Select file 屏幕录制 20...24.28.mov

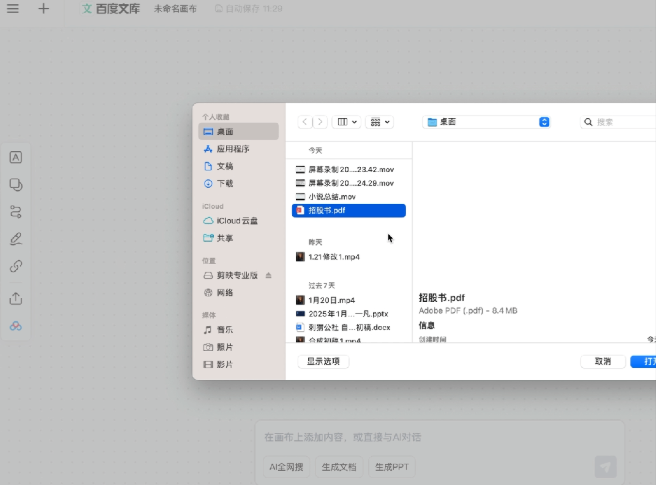[x=349, y=183]
